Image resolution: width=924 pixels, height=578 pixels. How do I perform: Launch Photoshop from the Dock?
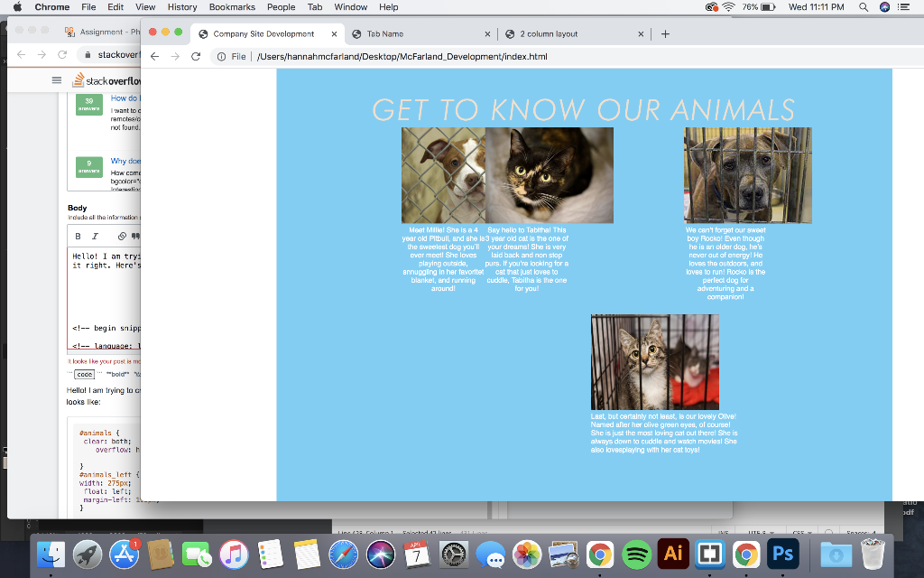[x=782, y=555]
